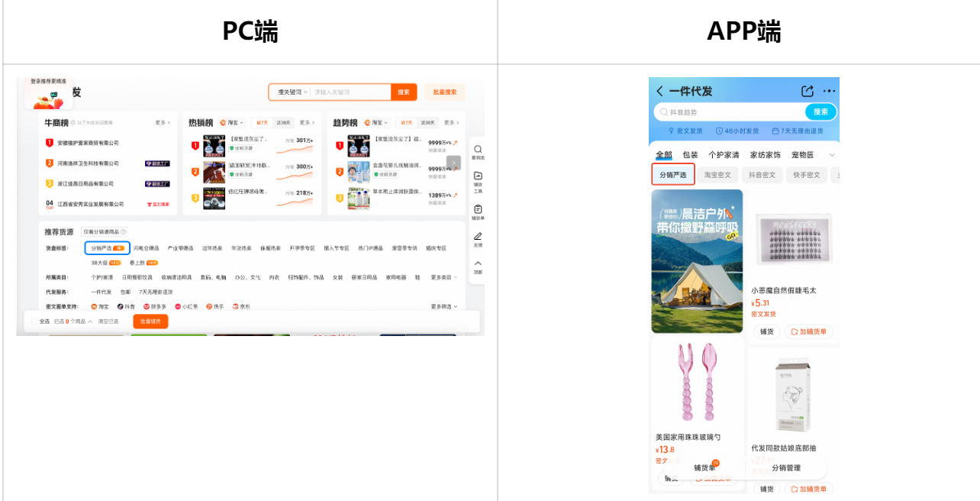Tap the blue 搜索 button in APP
Image resolution: width=980 pixels, height=501 pixels.
[820, 112]
